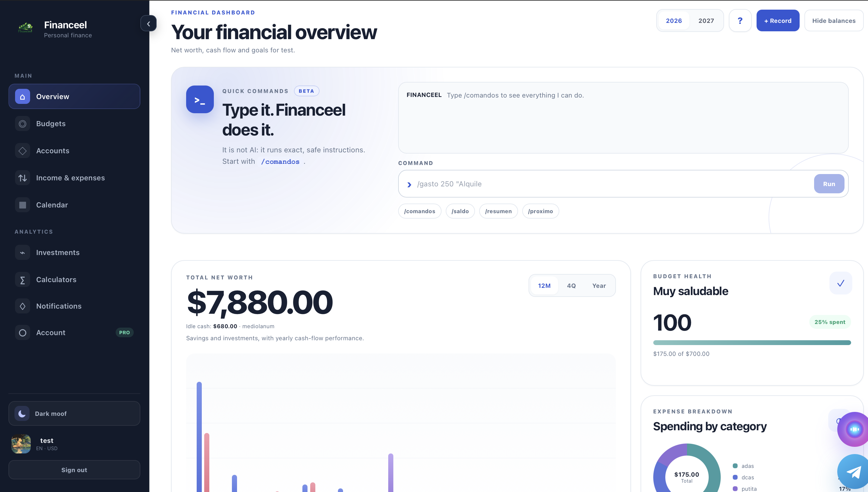
Task: Open the purple assistant orb button
Action: point(853,429)
